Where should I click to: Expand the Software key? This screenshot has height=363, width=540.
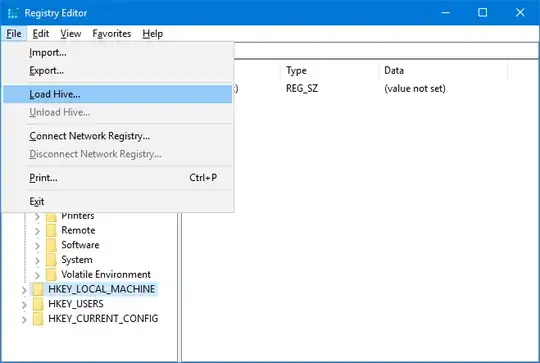click(x=37, y=246)
